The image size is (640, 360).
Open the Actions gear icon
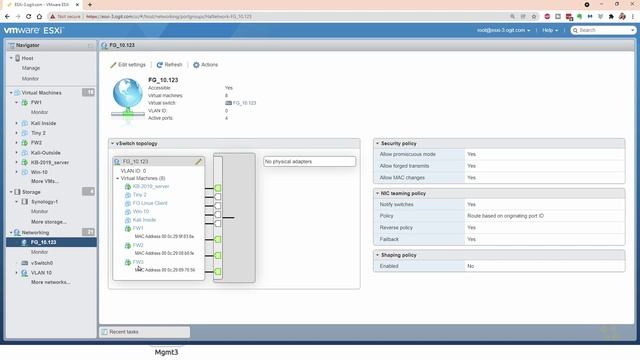tap(196, 65)
